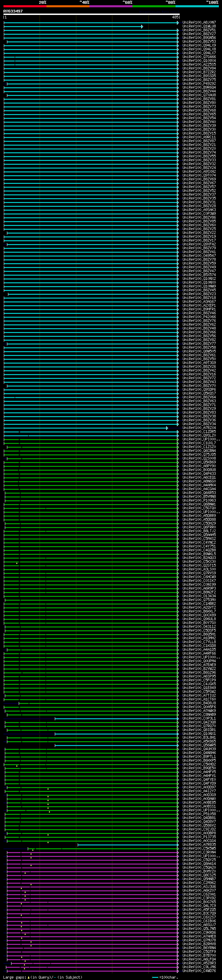Open hit UniRef100_Q1WLU8

click(x=199, y=26)
